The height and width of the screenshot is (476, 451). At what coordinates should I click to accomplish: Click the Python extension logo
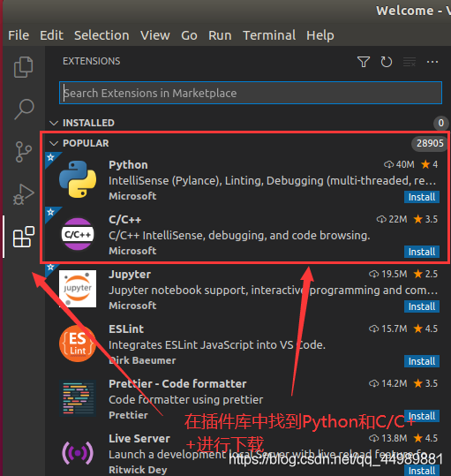[x=78, y=179]
